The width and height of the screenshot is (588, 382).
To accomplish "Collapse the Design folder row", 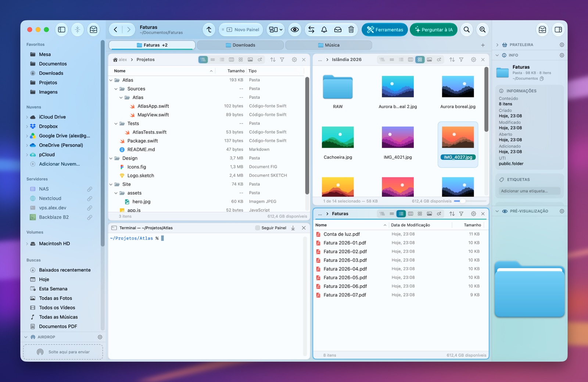I will coord(111,158).
